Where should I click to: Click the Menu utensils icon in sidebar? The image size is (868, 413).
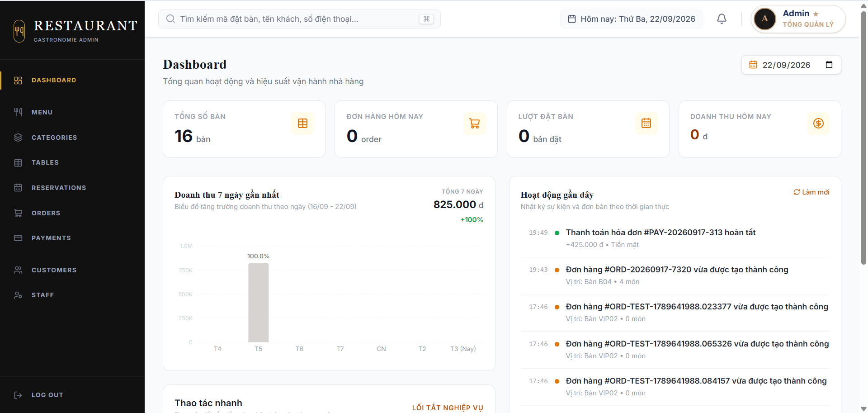click(18, 112)
